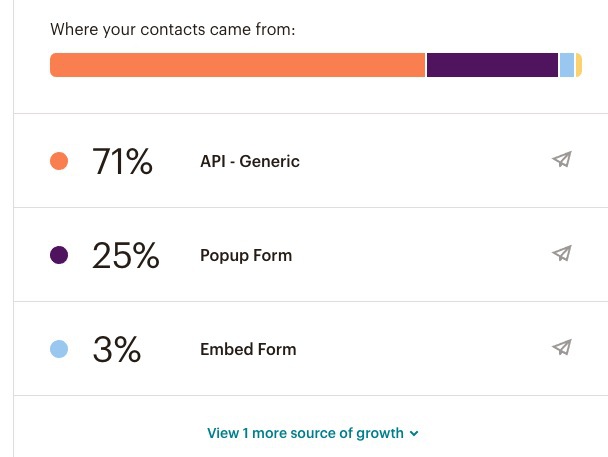Click the 71% percentage value

(x=122, y=161)
